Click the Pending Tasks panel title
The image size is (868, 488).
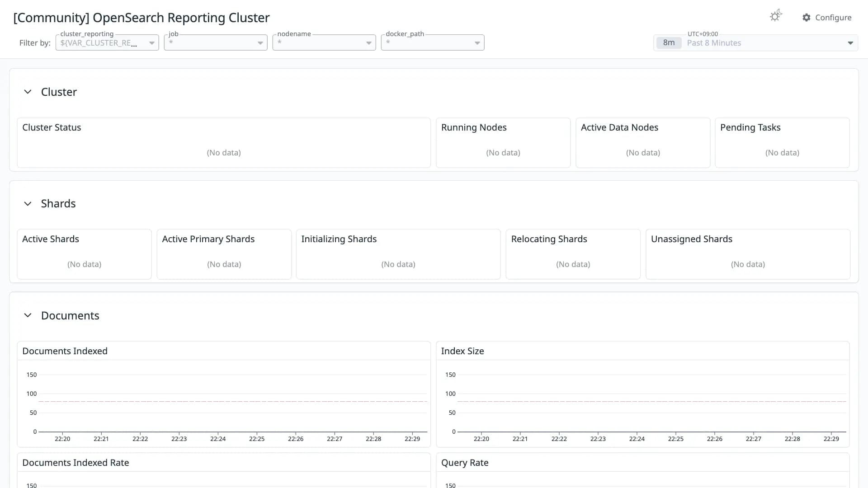[750, 127]
